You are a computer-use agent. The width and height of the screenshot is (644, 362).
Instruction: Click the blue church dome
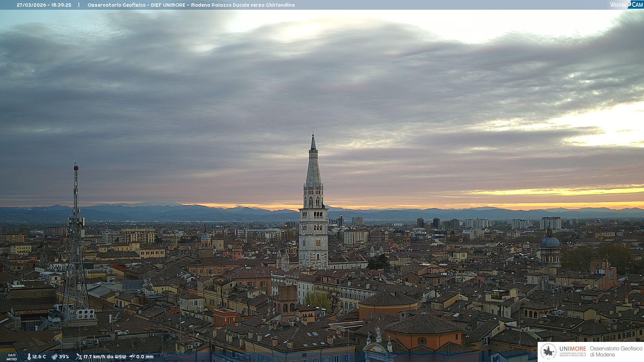pos(550,242)
